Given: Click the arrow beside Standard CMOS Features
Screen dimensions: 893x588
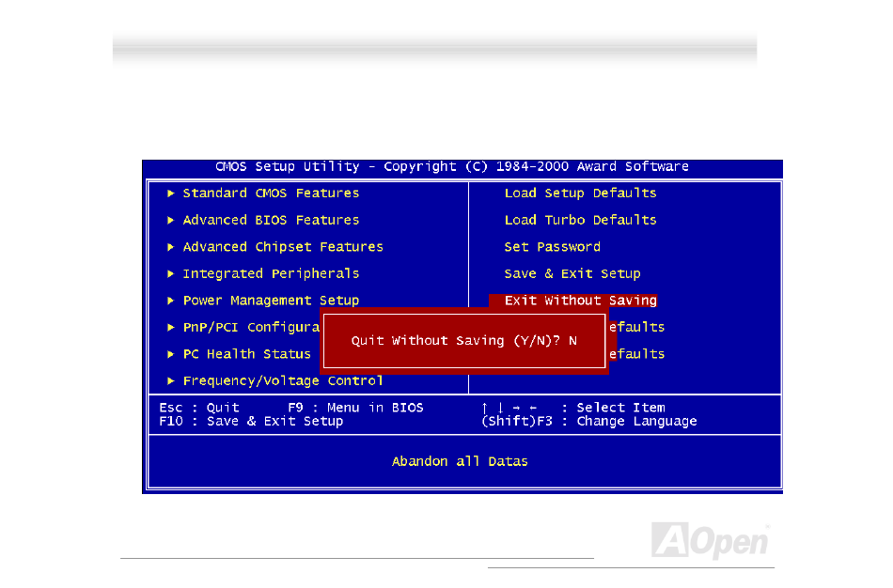Looking at the screenshot, I should [170, 193].
